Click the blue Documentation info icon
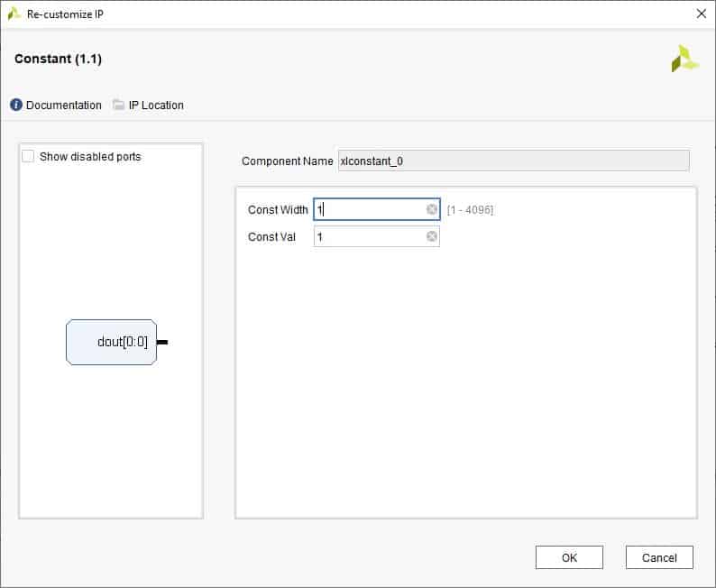This screenshot has width=716, height=588. tap(16, 106)
